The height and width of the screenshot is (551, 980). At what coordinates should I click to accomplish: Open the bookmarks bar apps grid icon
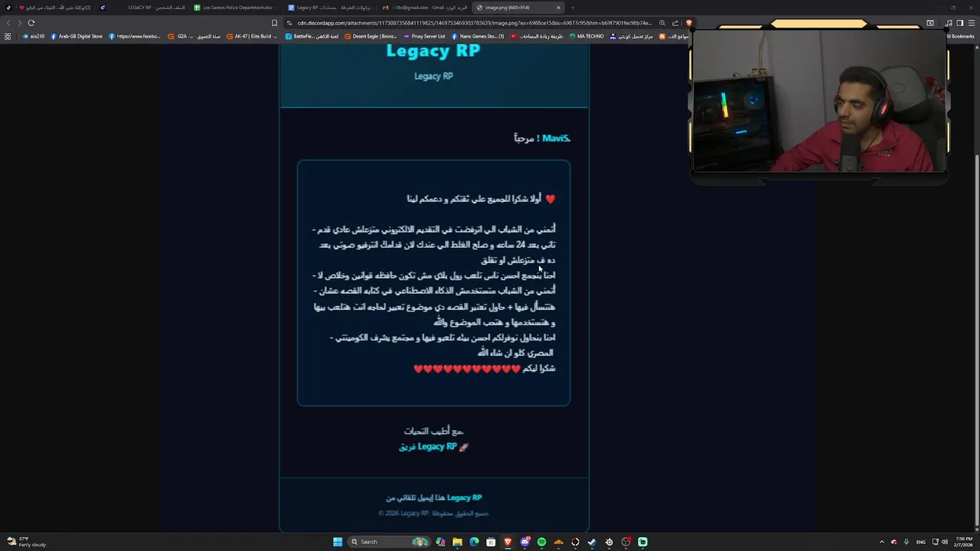point(8,36)
